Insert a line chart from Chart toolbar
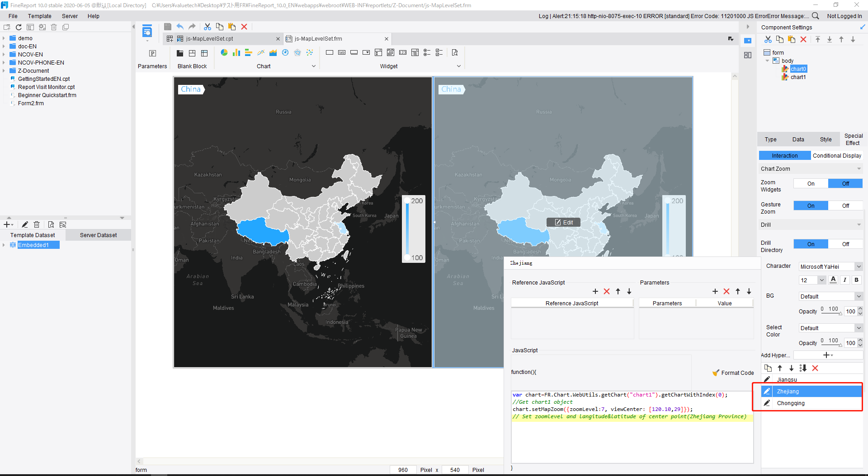The width and height of the screenshot is (868, 476). pos(261,53)
